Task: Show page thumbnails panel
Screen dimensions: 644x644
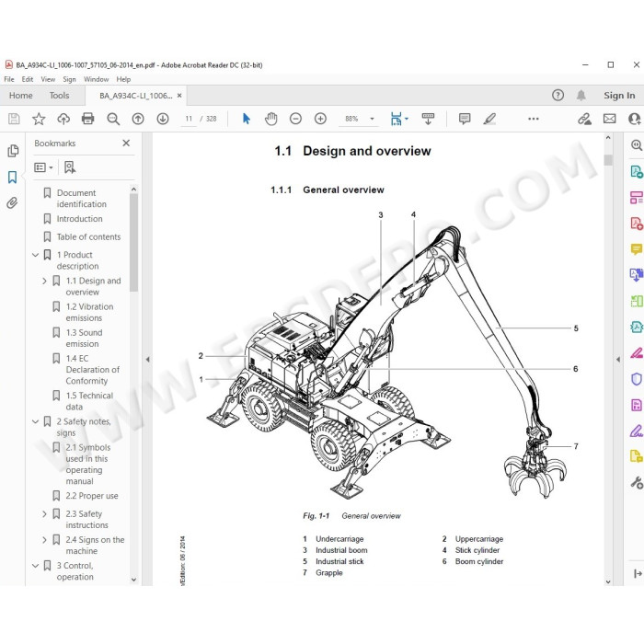Action: [x=13, y=151]
